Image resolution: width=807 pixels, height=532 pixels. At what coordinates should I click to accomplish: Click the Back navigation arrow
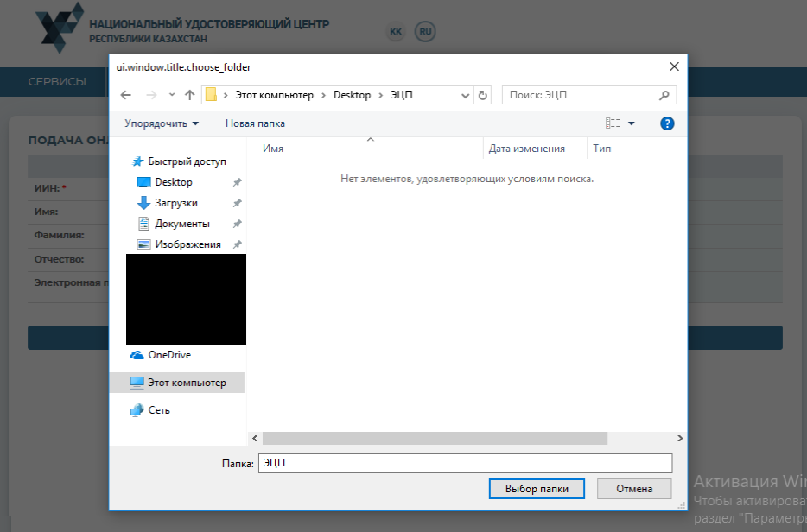point(126,95)
